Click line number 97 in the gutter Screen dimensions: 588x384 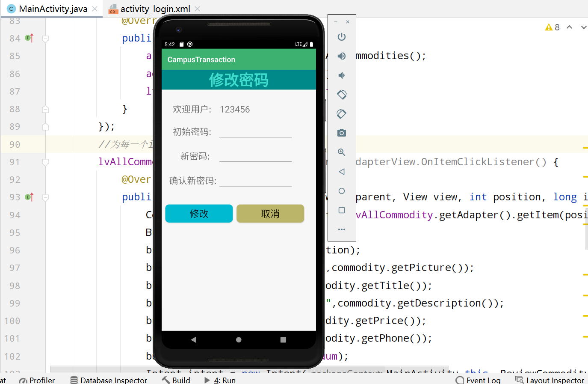pos(15,268)
